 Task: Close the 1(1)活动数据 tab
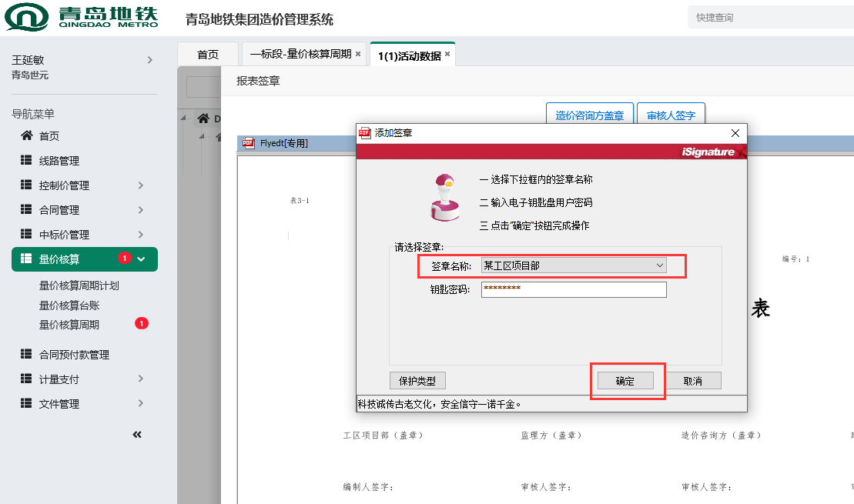pyautogui.click(x=447, y=55)
